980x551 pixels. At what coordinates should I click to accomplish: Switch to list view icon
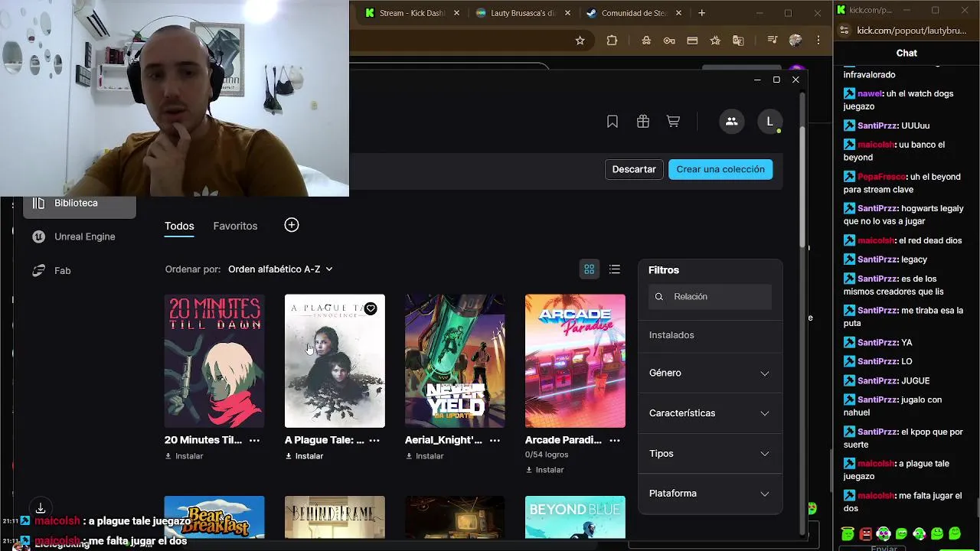[614, 269]
